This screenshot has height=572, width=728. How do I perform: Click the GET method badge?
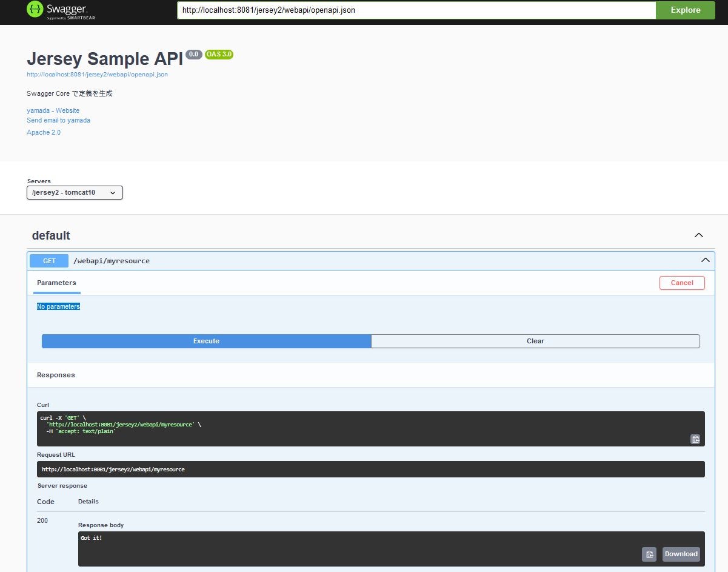pos(49,261)
